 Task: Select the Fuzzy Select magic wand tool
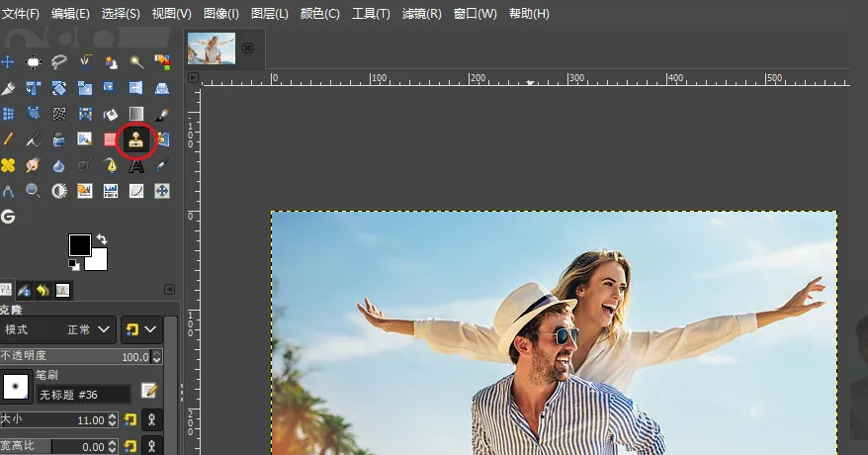point(136,62)
